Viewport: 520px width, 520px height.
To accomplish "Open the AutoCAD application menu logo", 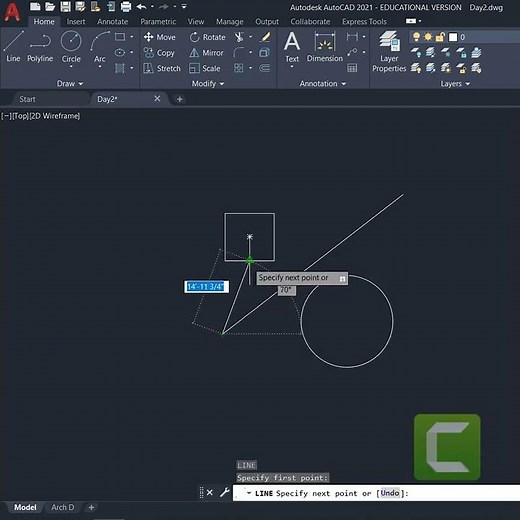I will click(x=12, y=12).
